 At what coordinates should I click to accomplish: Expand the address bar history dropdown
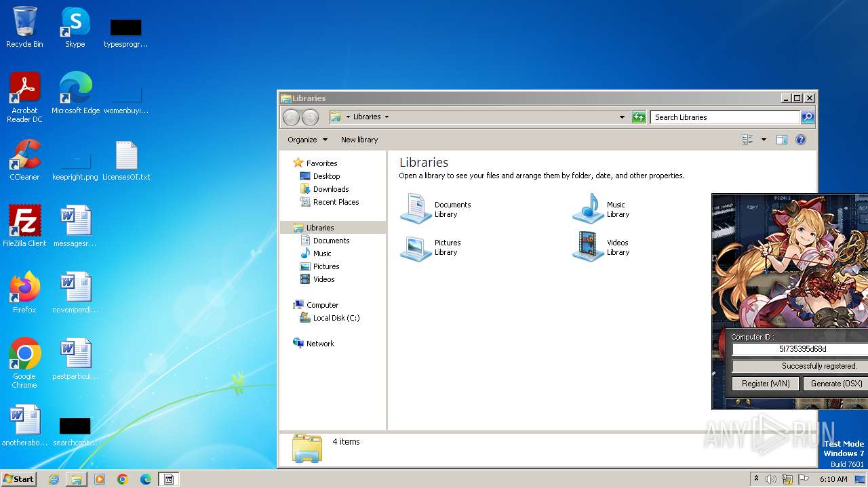tap(622, 117)
